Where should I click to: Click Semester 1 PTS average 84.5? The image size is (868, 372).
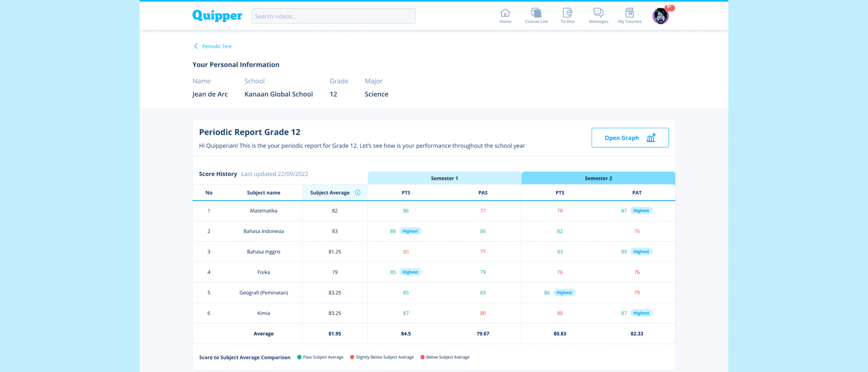(x=406, y=334)
